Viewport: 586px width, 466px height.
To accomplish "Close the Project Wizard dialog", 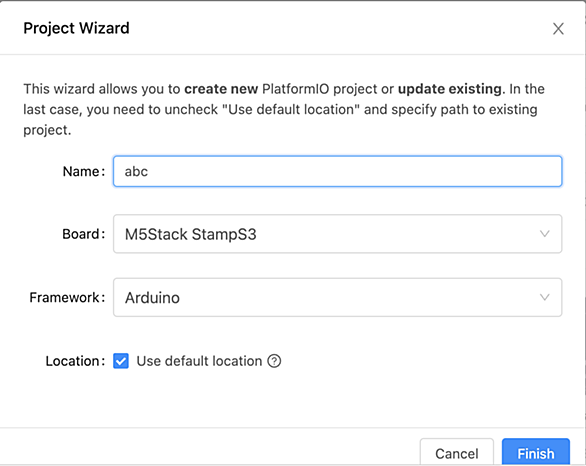I will pos(558,28).
